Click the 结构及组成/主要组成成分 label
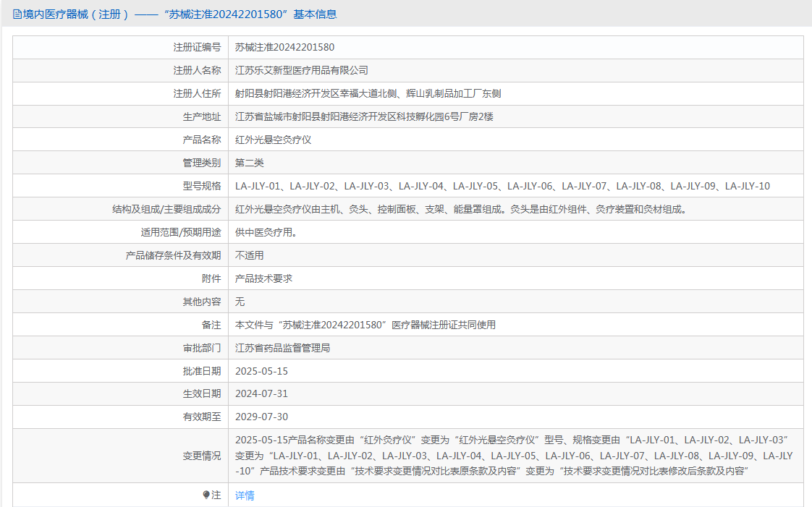The height and width of the screenshot is (507, 812). point(166,210)
